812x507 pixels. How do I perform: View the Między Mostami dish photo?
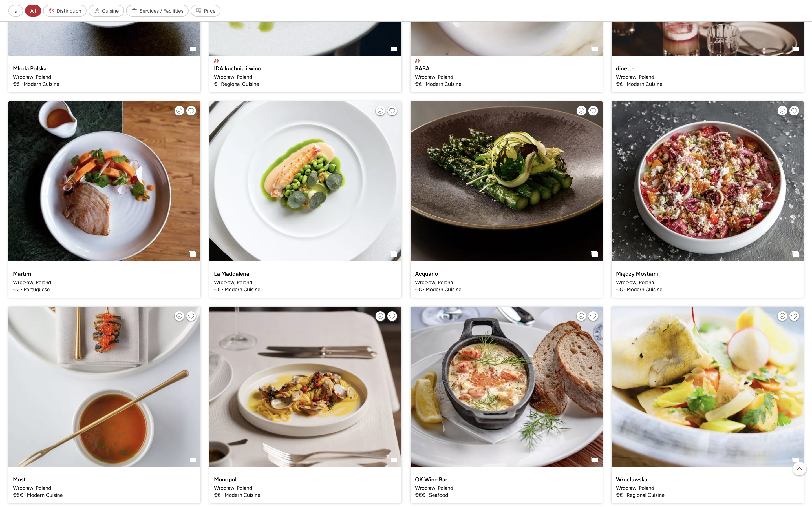click(x=707, y=181)
